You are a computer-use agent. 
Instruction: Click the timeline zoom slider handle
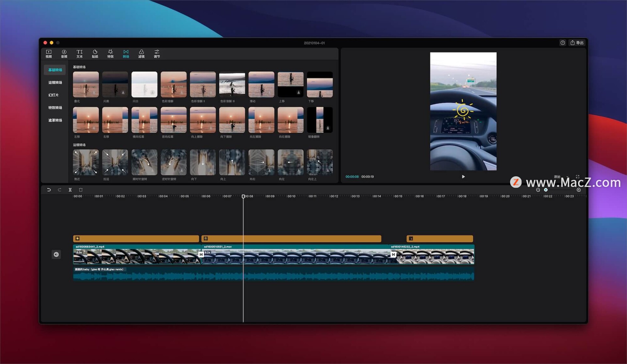pyautogui.click(x=546, y=190)
